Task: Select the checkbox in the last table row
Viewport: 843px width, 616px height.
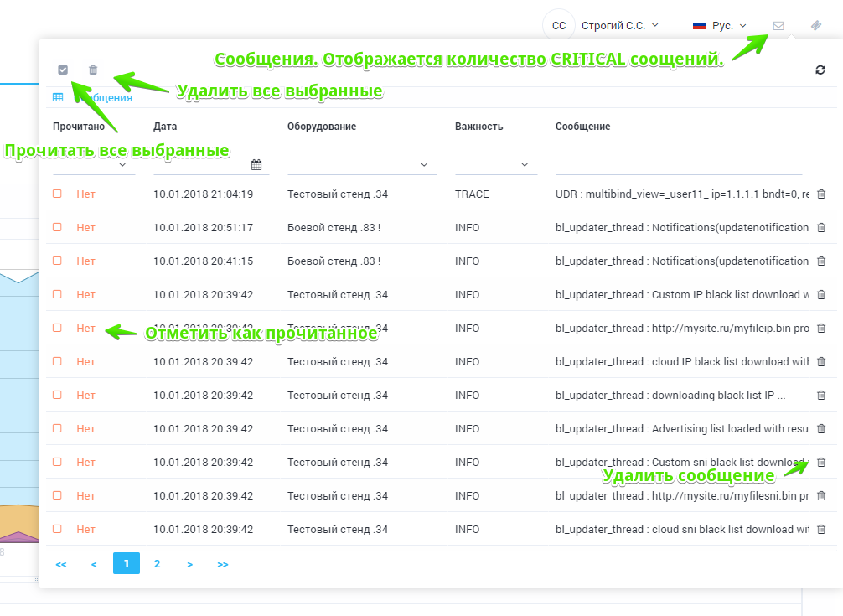Action: click(57, 529)
